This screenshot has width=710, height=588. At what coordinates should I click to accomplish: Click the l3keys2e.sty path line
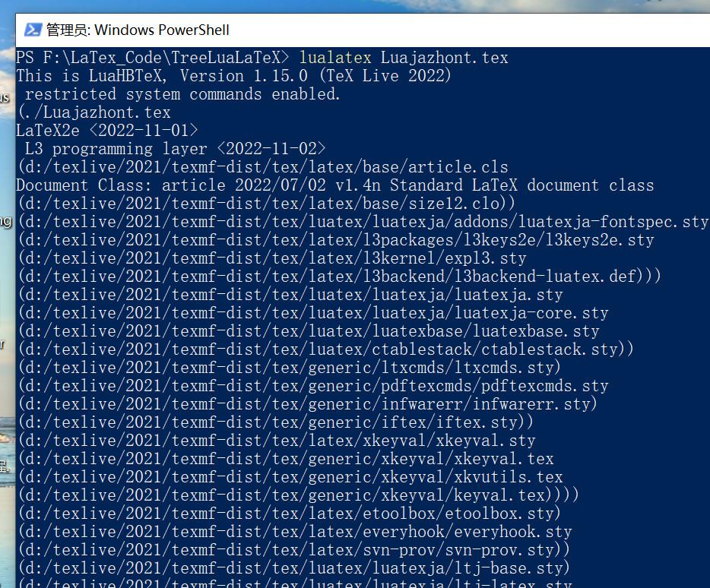click(x=335, y=240)
